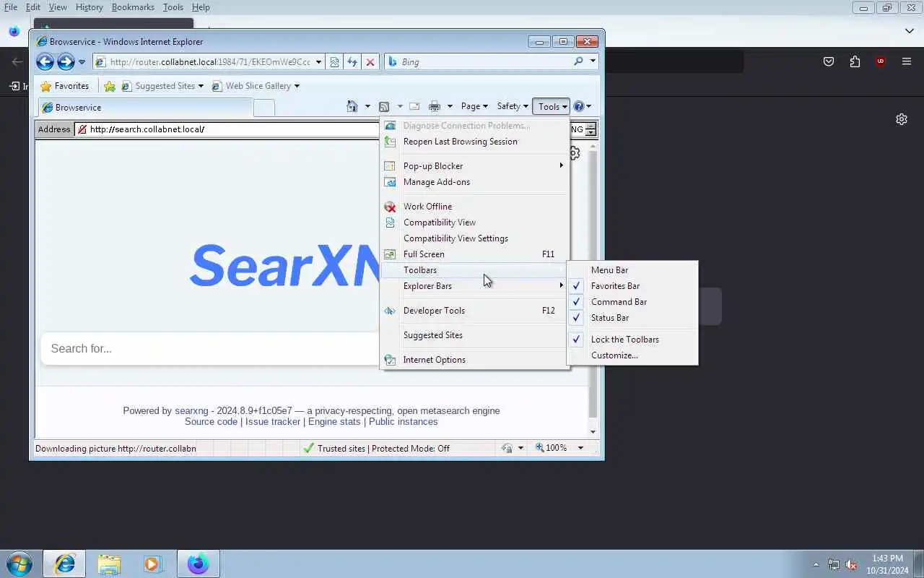This screenshot has height=578, width=924.
Task: Click the Engine stats link
Action: [334, 422]
